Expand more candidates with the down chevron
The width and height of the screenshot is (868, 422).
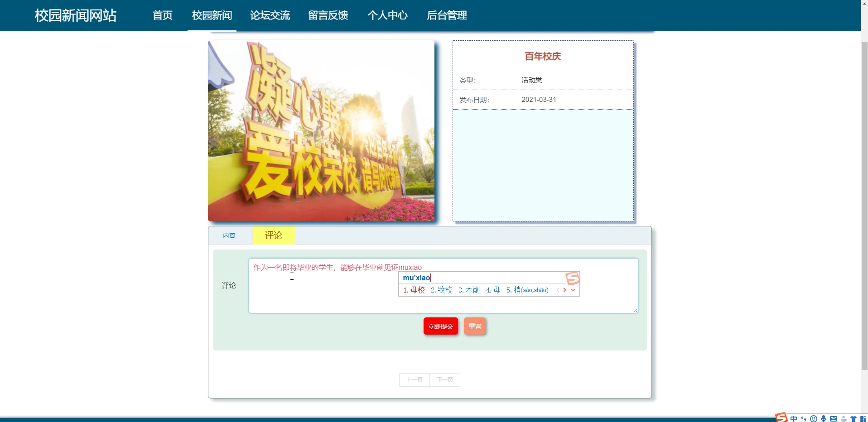click(x=573, y=290)
